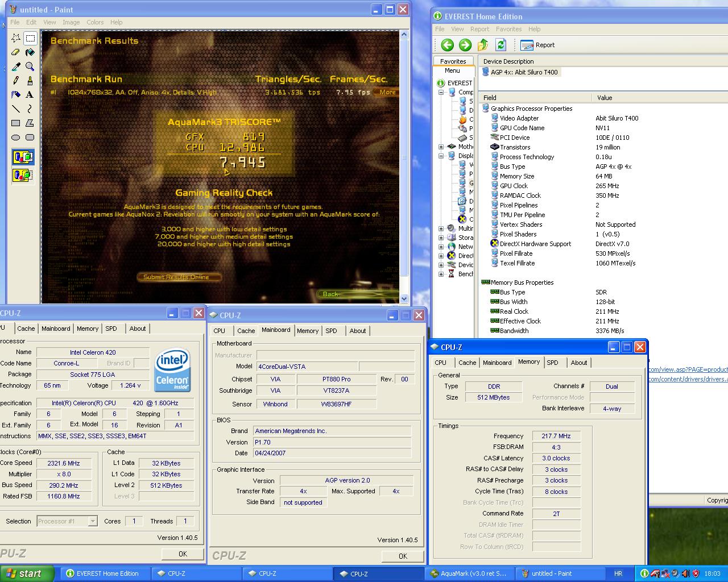Expand the Benchmark tree node

(441, 274)
